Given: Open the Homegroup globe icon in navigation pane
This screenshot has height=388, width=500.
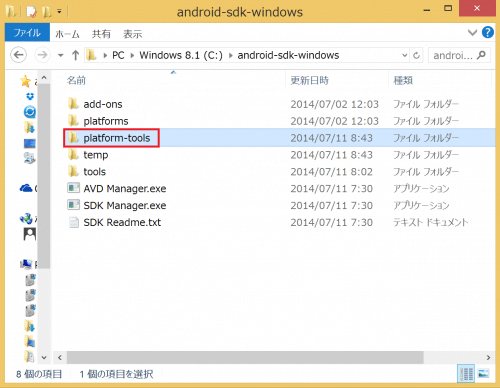Looking at the screenshot, I should [26, 219].
